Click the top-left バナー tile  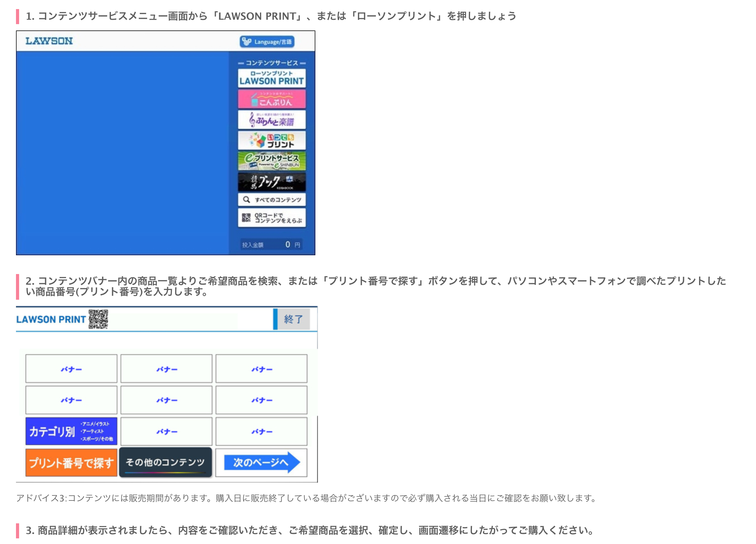click(71, 369)
